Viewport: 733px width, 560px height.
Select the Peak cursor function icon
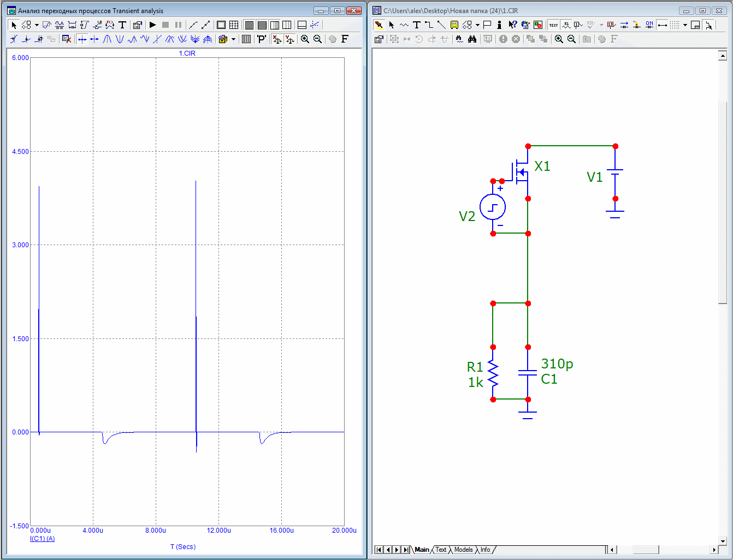pyautogui.click(x=107, y=39)
